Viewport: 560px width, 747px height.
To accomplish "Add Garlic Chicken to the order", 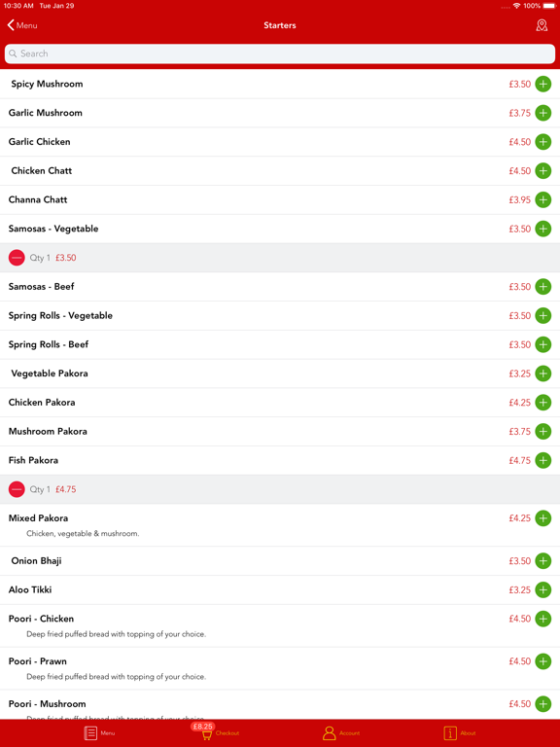I will pos(542,142).
